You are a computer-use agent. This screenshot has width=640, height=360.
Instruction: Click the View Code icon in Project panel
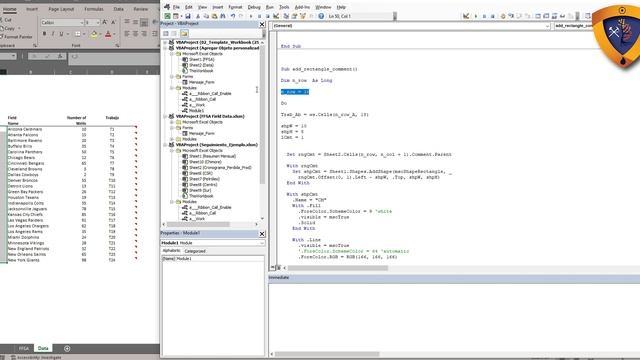tap(166, 33)
